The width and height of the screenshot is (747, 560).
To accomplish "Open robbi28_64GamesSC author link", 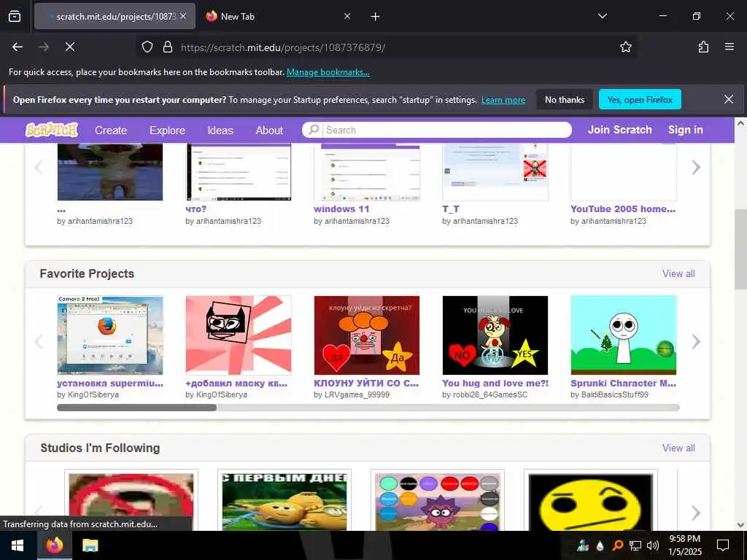I will pyautogui.click(x=490, y=394).
